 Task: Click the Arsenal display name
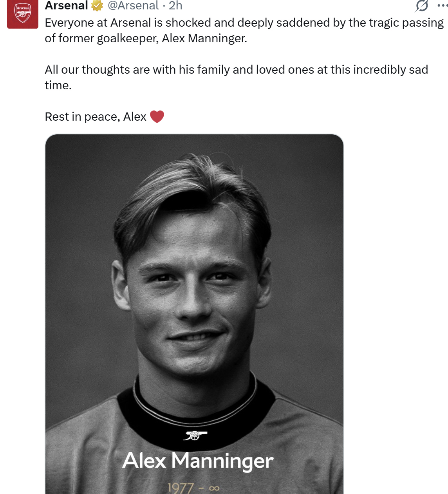point(66,5)
